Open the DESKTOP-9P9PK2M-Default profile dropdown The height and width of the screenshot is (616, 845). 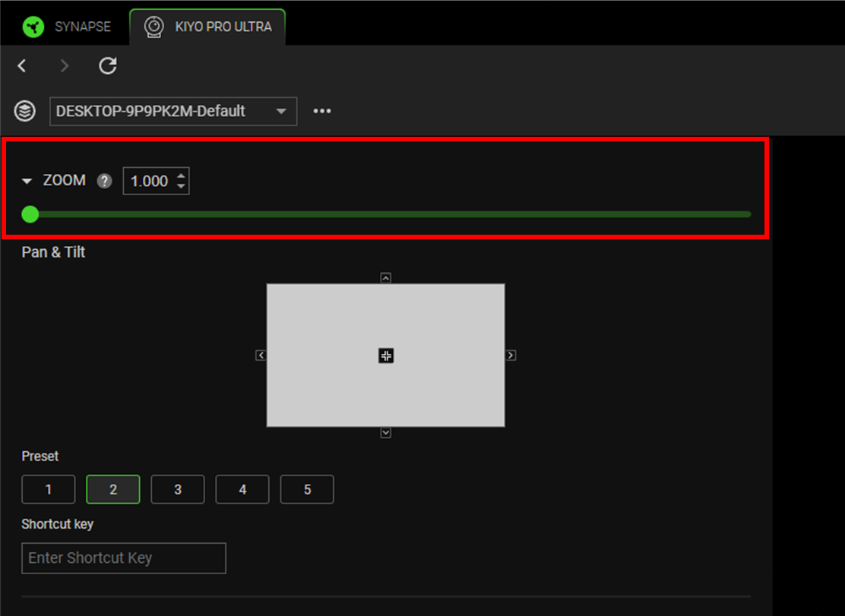click(172, 111)
